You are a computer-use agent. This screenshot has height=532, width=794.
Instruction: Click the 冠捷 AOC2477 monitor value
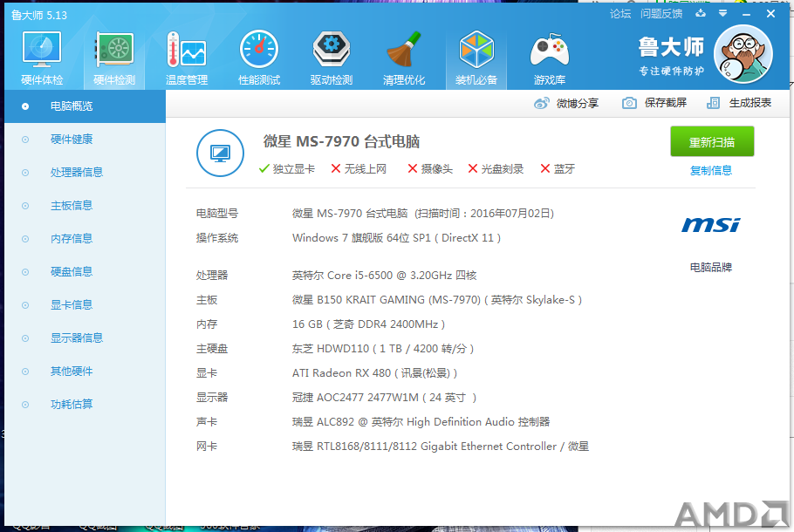384,398
